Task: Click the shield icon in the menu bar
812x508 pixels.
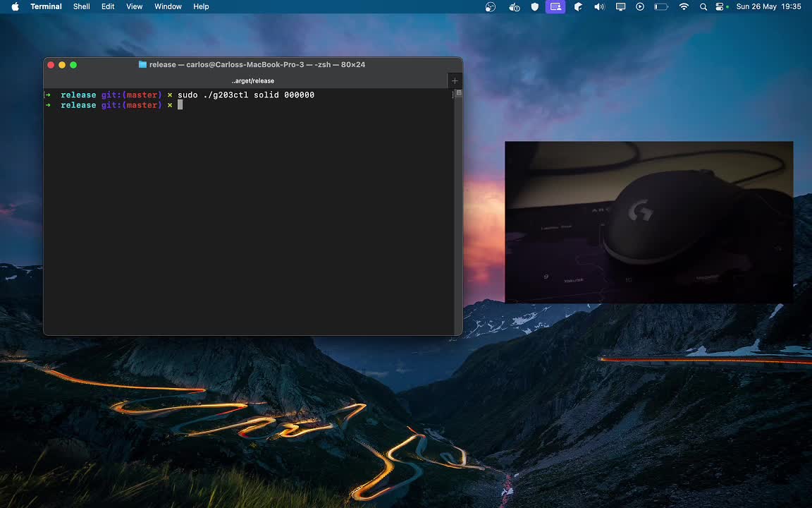Action: click(x=535, y=7)
